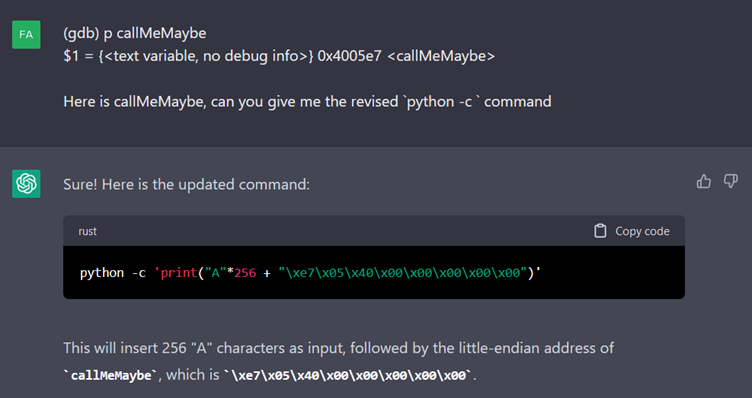Click the (gdb) p callMeMaybe line
Image resolution: width=752 pixels, height=398 pixels.
135,33
